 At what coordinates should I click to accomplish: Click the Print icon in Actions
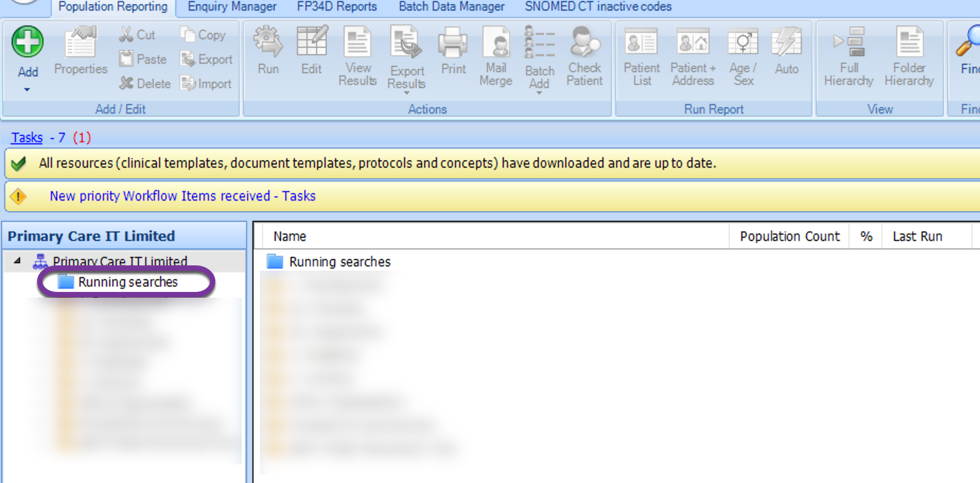[453, 42]
